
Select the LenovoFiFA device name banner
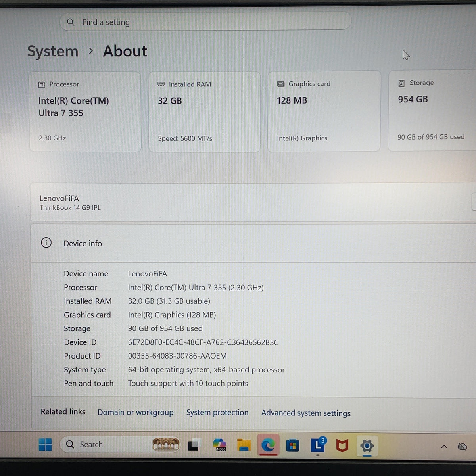click(253, 202)
